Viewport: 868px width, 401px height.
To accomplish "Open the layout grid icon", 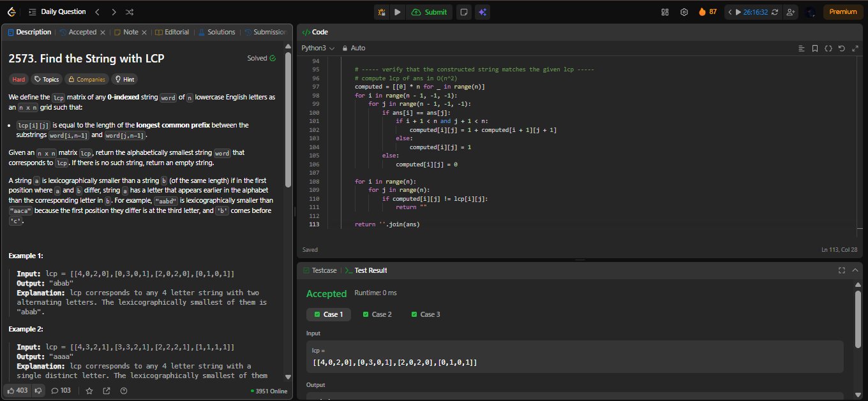I will pos(664,12).
